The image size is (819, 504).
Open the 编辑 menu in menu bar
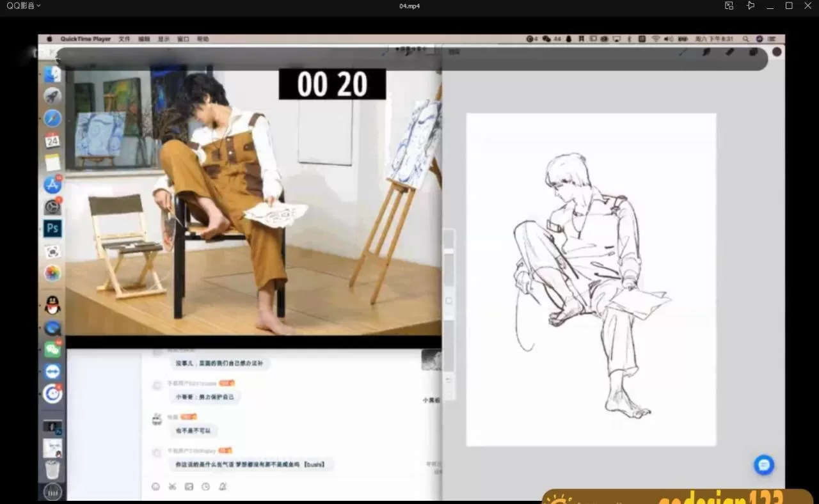tap(144, 39)
